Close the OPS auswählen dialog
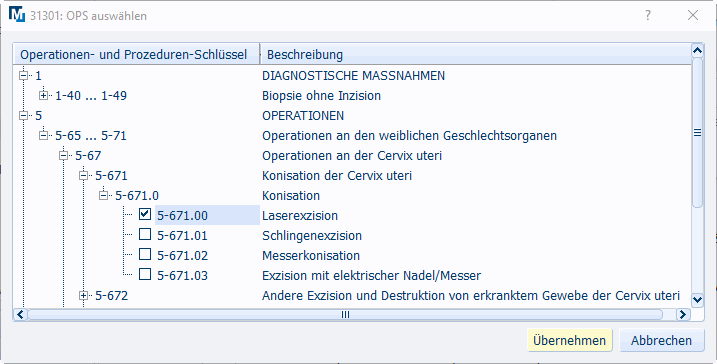 [x=693, y=15]
